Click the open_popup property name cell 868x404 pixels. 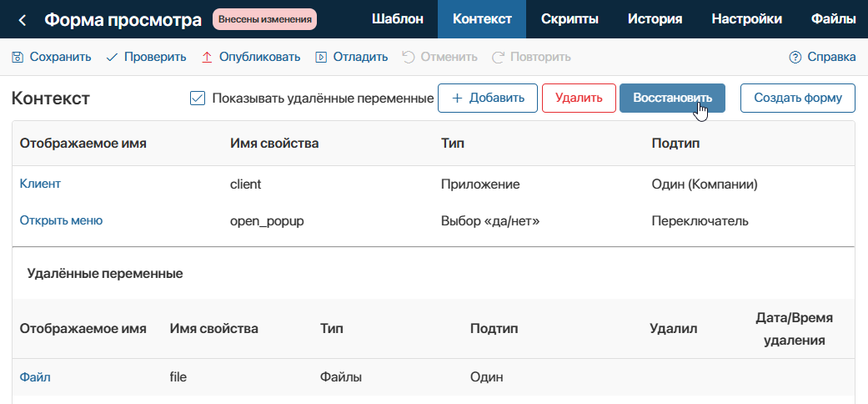(x=267, y=222)
